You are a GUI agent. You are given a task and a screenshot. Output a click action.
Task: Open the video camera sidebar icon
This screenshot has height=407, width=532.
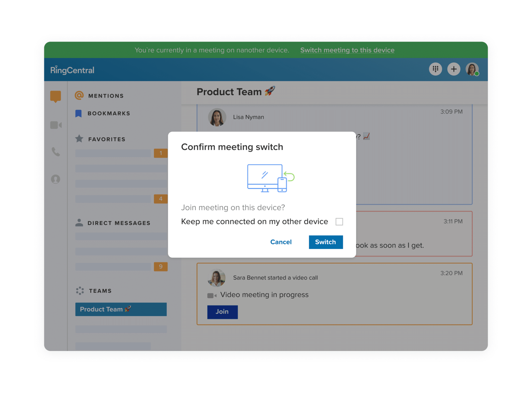[56, 125]
